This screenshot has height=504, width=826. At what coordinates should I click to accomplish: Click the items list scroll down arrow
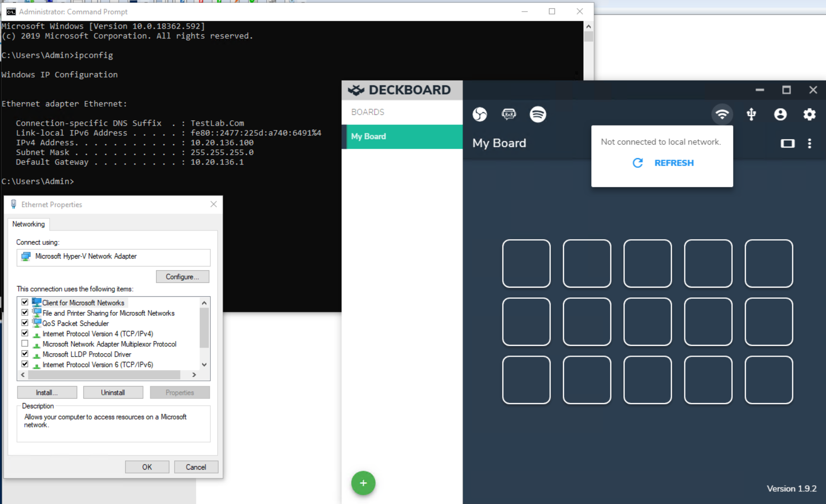click(x=204, y=364)
